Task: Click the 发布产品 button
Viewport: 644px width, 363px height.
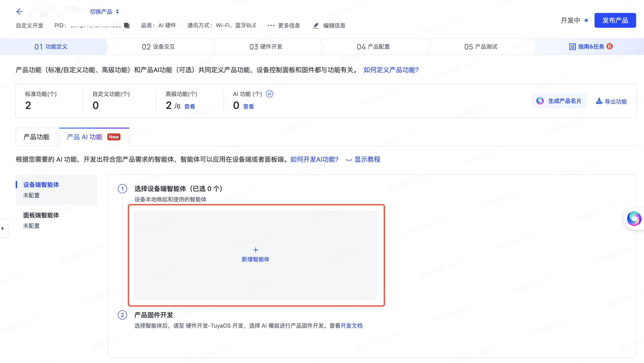Action: [x=615, y=20]
